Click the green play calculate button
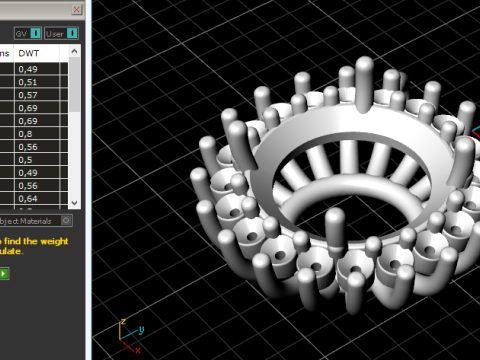This screenshot has height=360, width=480. pos(4,274)
